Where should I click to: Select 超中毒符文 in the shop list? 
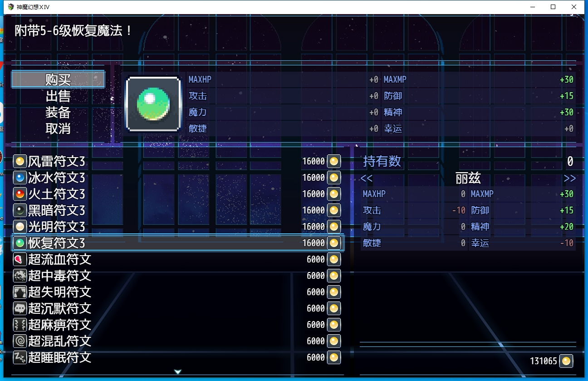pos(177,276)
